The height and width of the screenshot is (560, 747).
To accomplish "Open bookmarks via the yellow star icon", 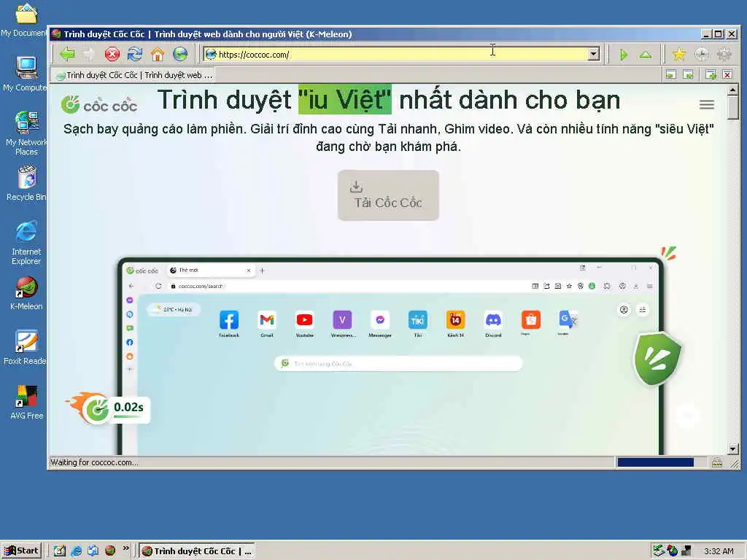I will pos(679,54).
